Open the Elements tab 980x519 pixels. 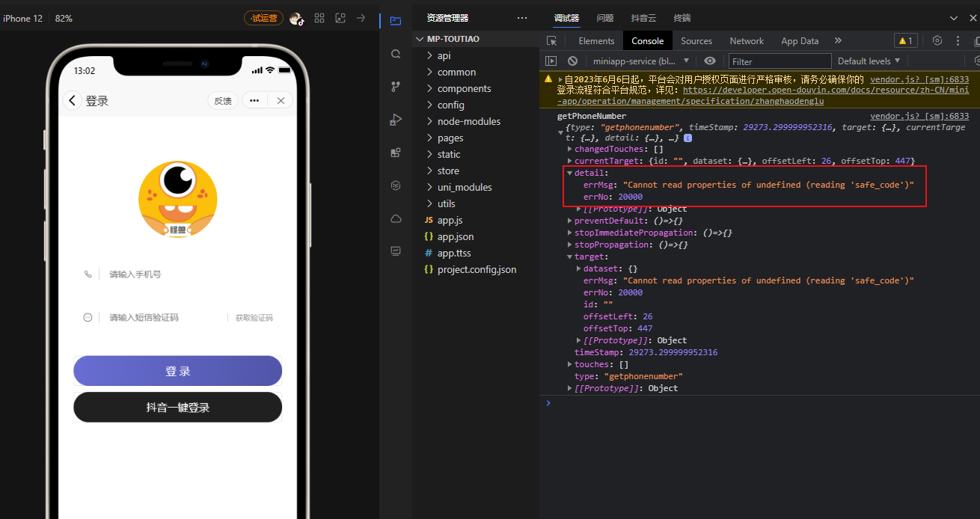click(596, 41)
